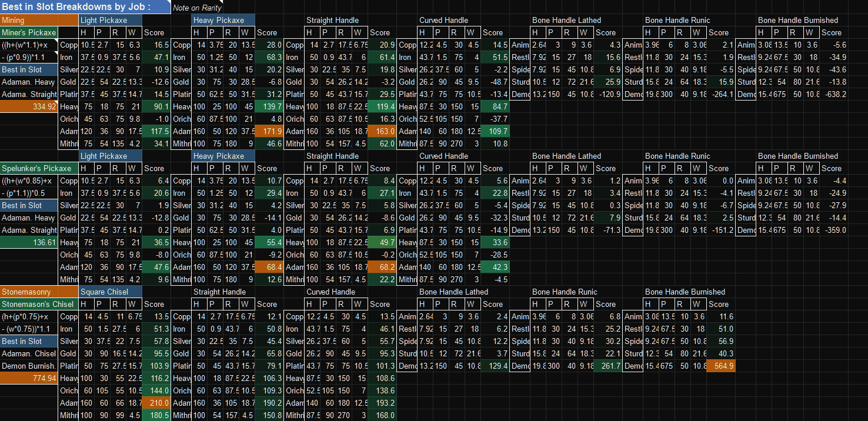Select the green 136.61 total cell

pos(29,242)
